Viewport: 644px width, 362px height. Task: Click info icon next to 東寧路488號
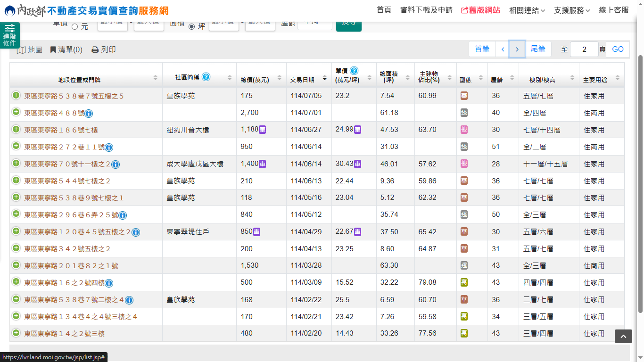(x=89, y=113)
